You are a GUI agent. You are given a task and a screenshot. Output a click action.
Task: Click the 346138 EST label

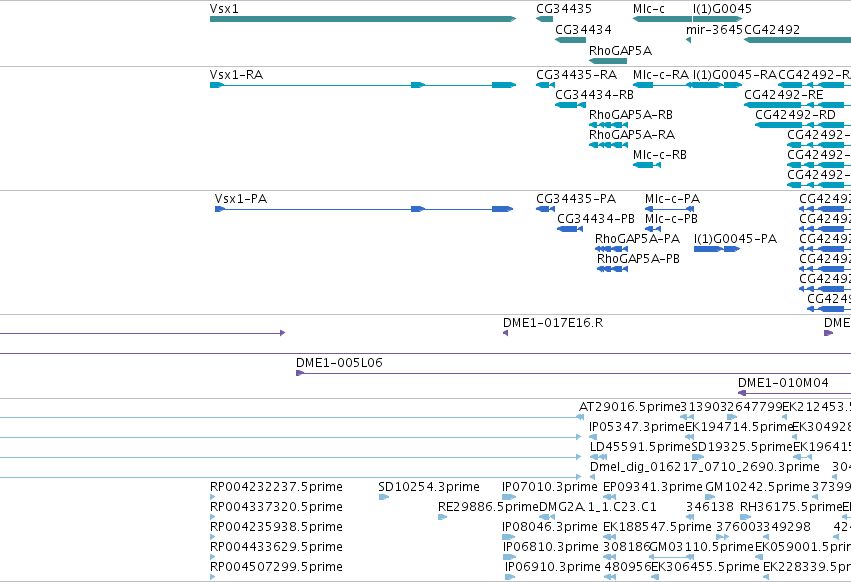(x=710, y=507)
